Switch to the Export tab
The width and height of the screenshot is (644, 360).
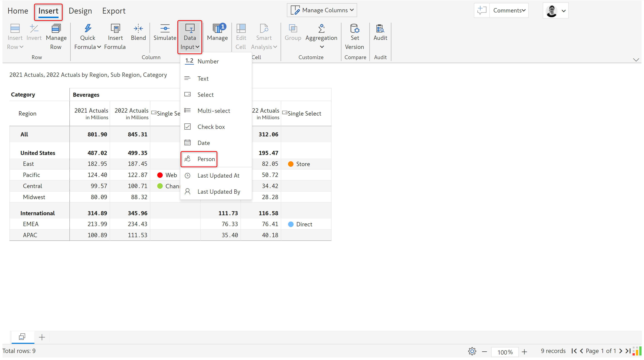pos(114,11)
